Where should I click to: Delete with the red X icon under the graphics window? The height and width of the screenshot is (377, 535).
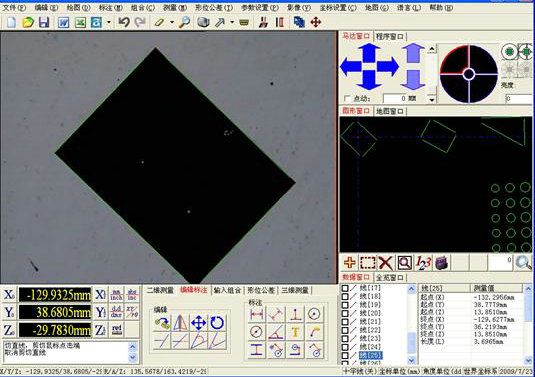pos(386,263)
